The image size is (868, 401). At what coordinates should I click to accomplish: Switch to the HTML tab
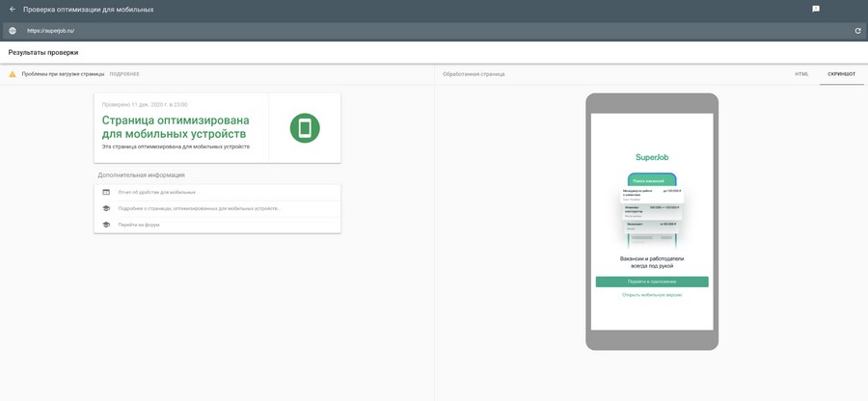pos(801,74)
